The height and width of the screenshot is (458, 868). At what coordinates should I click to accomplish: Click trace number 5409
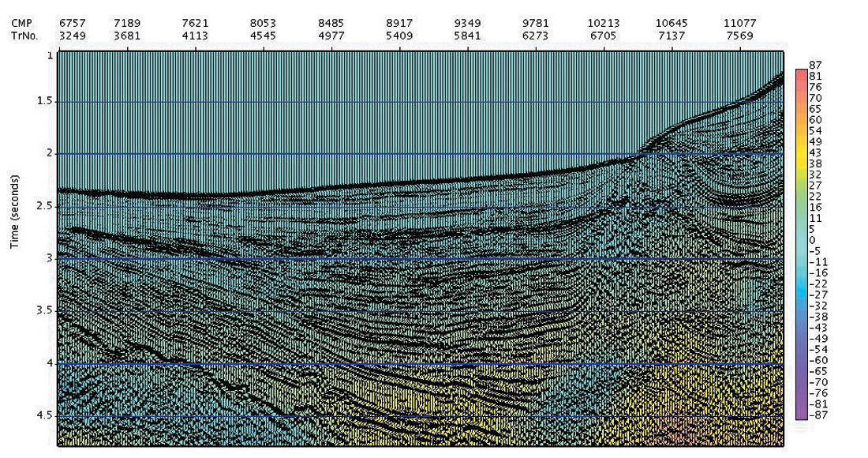[x=399, y=36]
